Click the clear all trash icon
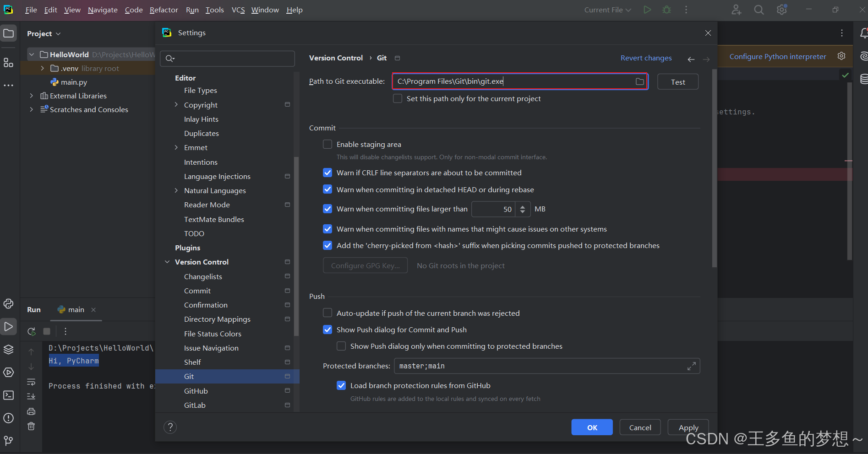 [31, 426]
